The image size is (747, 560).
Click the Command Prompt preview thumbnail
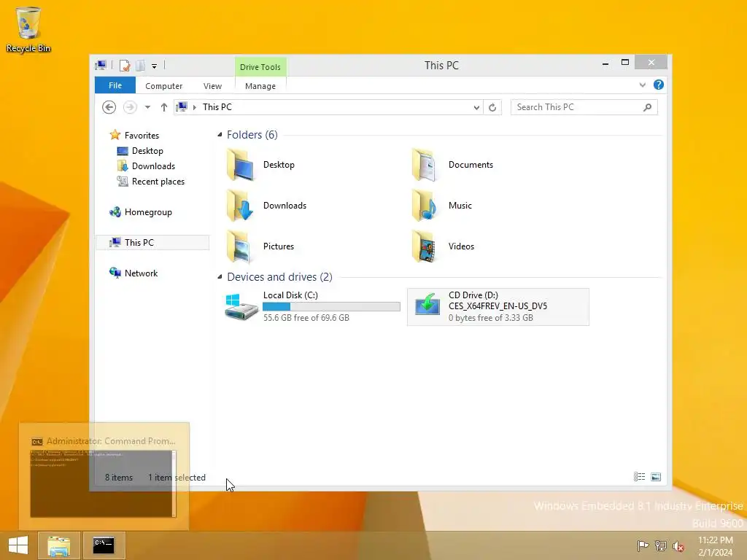[103, 484]
